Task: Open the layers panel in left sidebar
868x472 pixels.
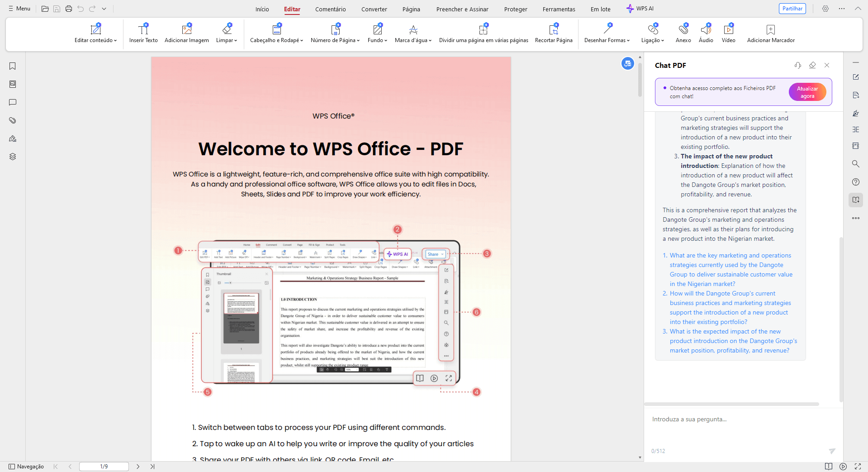Action: 13,157
